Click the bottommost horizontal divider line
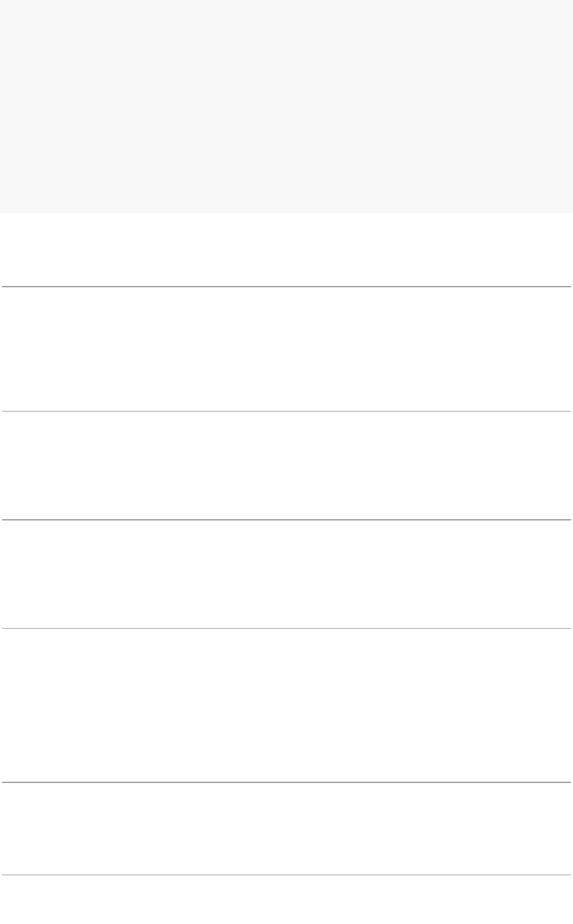 (x=286, y=875)
